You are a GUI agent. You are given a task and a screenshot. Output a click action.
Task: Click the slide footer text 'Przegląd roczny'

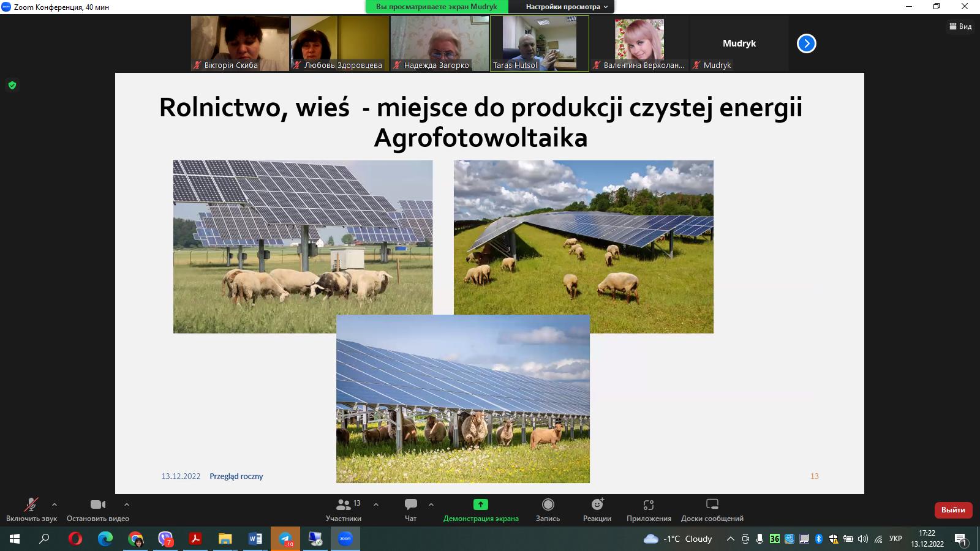coord(236,476)
